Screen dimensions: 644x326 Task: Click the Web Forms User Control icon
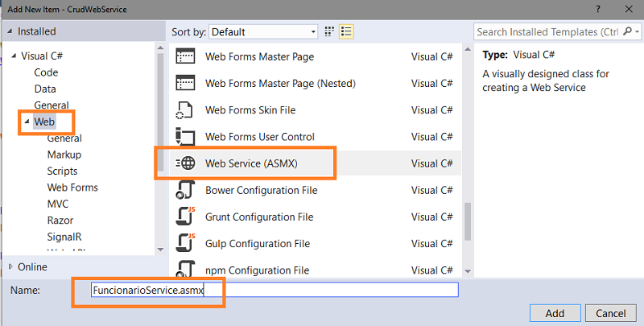coord(184,136)
